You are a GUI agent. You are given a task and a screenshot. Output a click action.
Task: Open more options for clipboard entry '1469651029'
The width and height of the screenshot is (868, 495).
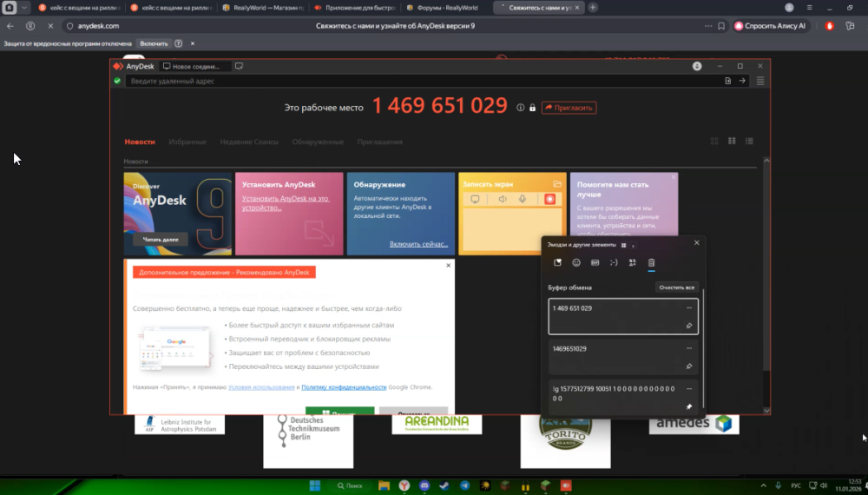[x=689, y=348]
